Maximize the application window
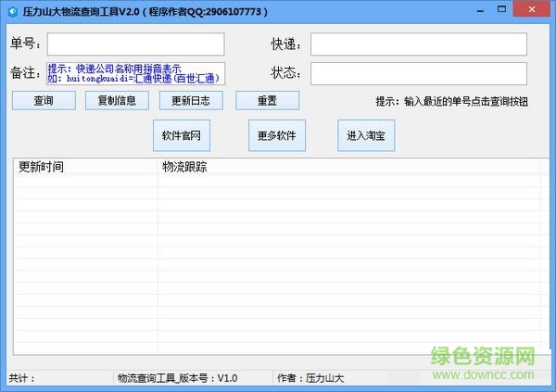This screenshot has height=392, width=556. coord(501,9)
